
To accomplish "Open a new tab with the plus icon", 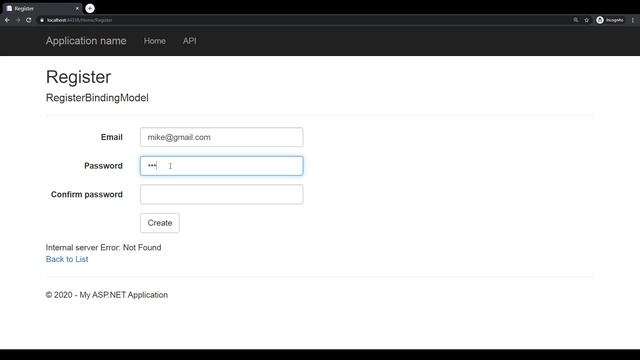I will coord(90,8).
